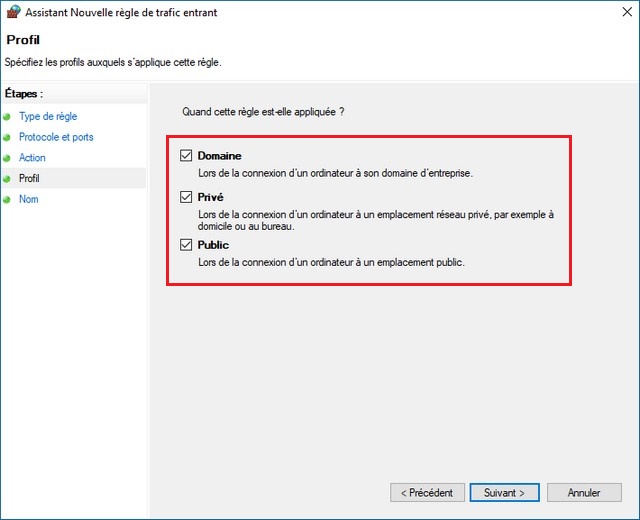640x520 pixels.
Task: Go to the Type de règle step
Action: pos(47,117)
